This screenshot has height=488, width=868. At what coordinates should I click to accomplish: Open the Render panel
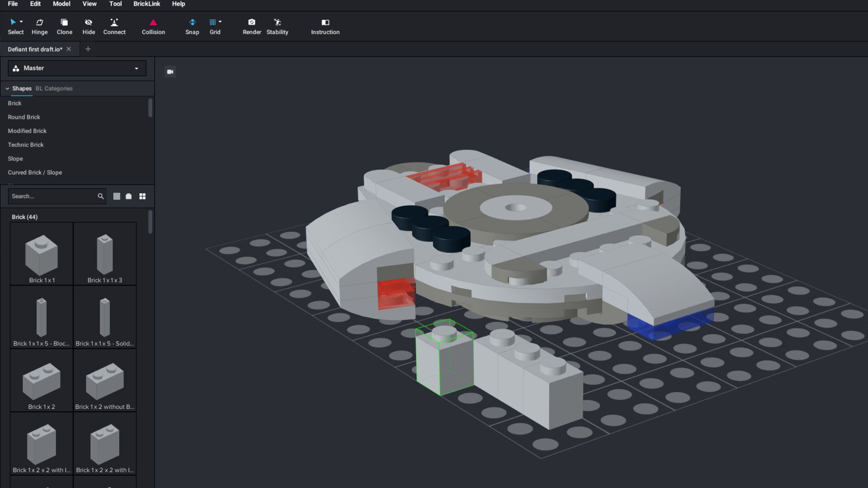[252, 26]
